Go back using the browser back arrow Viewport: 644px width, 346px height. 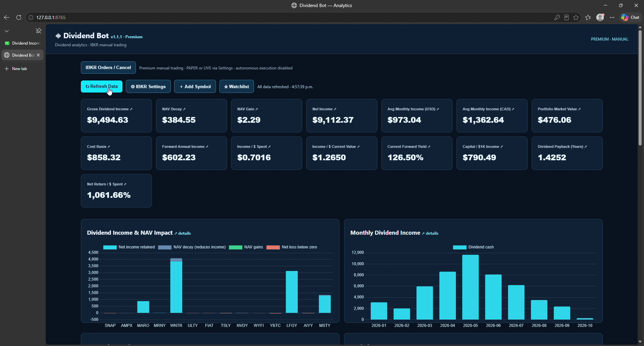(x=7, y=17)
